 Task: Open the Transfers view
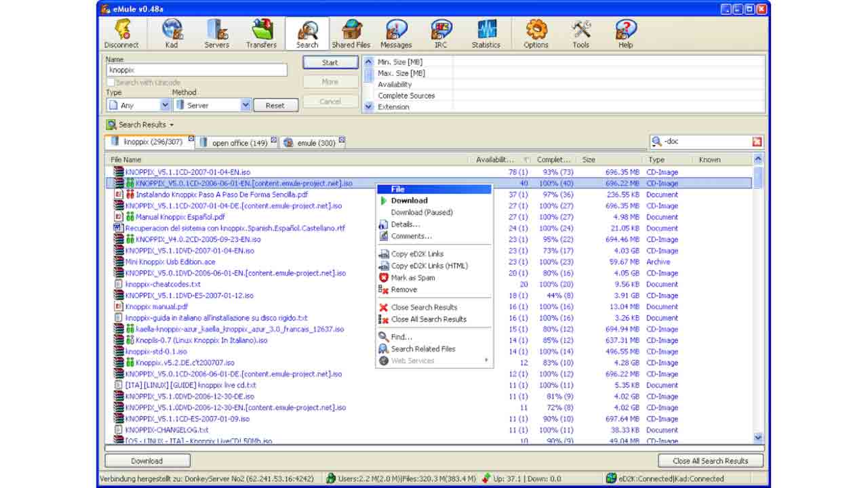click(261, 33)
